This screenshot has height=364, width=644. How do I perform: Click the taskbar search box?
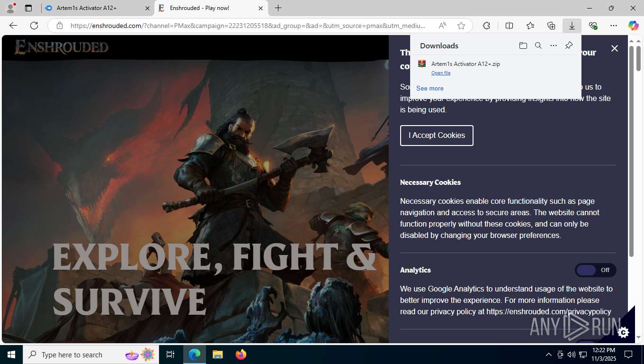(91, 355)
